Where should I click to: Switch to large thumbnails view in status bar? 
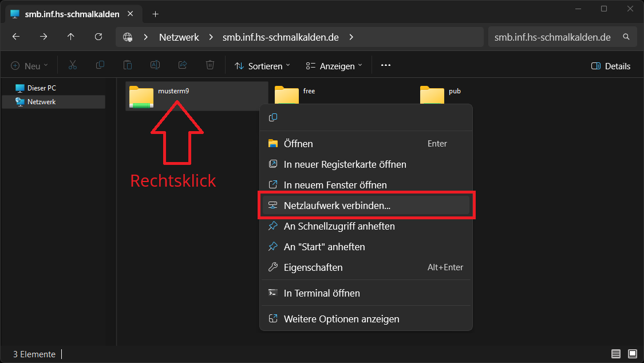633,354
